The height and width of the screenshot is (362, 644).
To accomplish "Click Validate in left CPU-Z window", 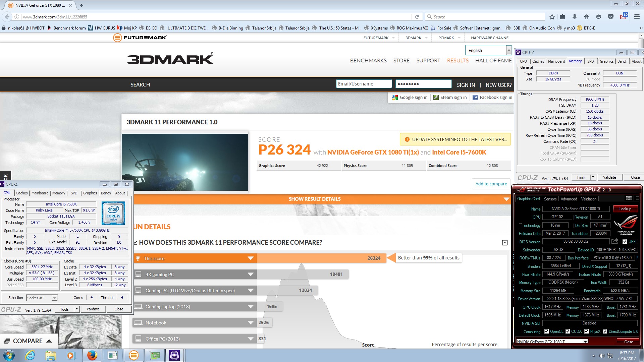I will point(93,309).
